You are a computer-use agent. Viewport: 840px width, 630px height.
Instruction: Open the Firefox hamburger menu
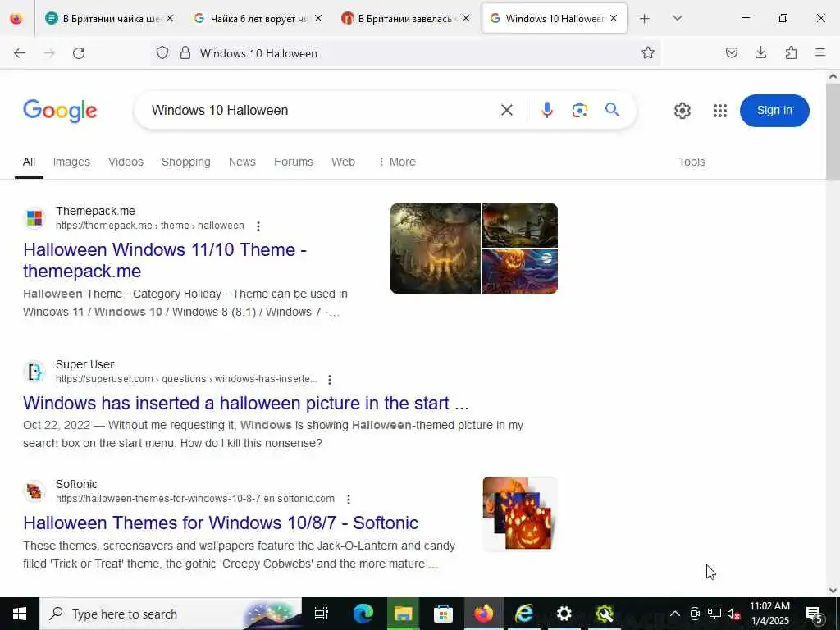820,52
